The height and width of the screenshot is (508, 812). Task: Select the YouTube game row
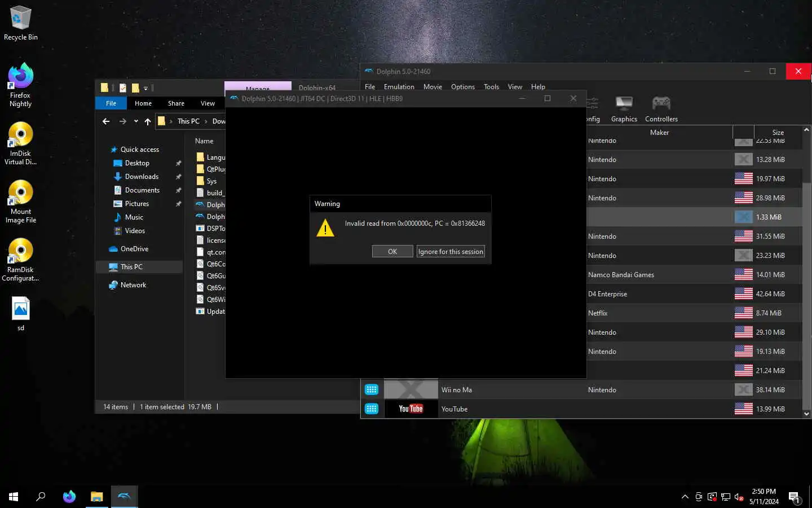pos(581,409)
